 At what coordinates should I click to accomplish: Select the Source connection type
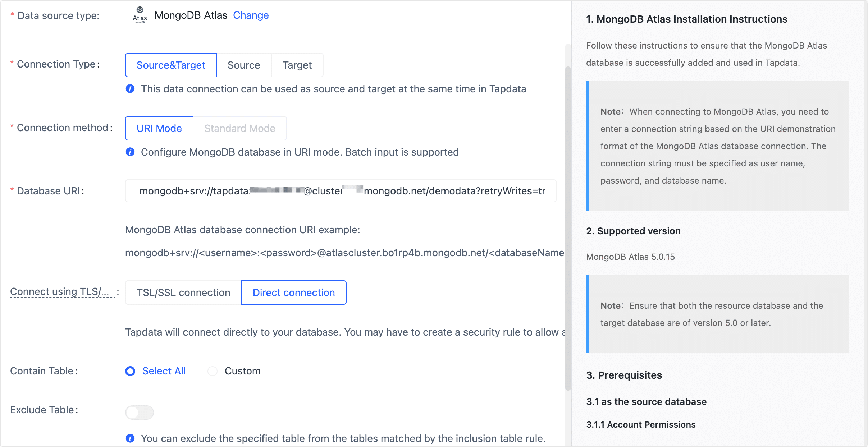click(244, 65)
